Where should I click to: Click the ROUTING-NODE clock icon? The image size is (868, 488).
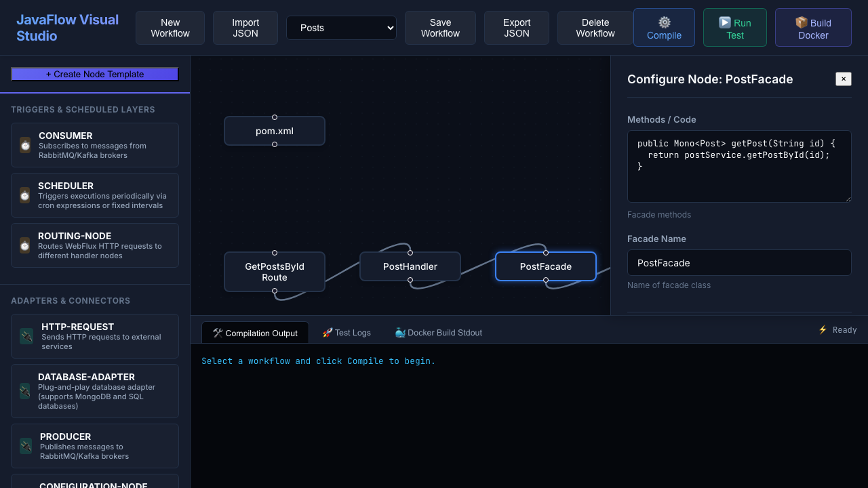(24, 245)
